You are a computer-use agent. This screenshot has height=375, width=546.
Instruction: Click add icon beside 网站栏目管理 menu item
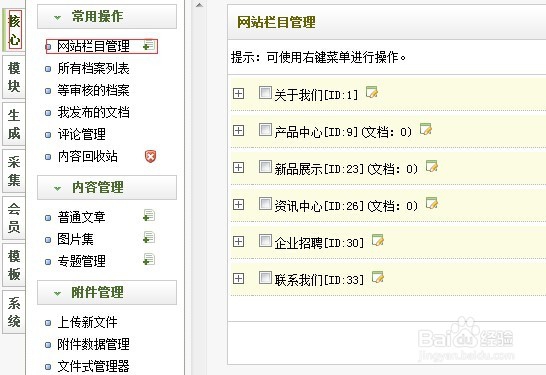click(x=149, y=46)
